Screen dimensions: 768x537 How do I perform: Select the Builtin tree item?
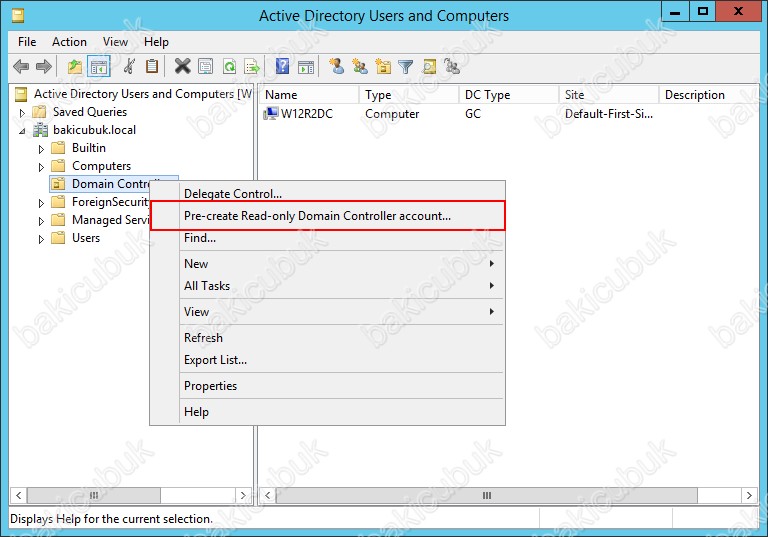click(89, 148)
